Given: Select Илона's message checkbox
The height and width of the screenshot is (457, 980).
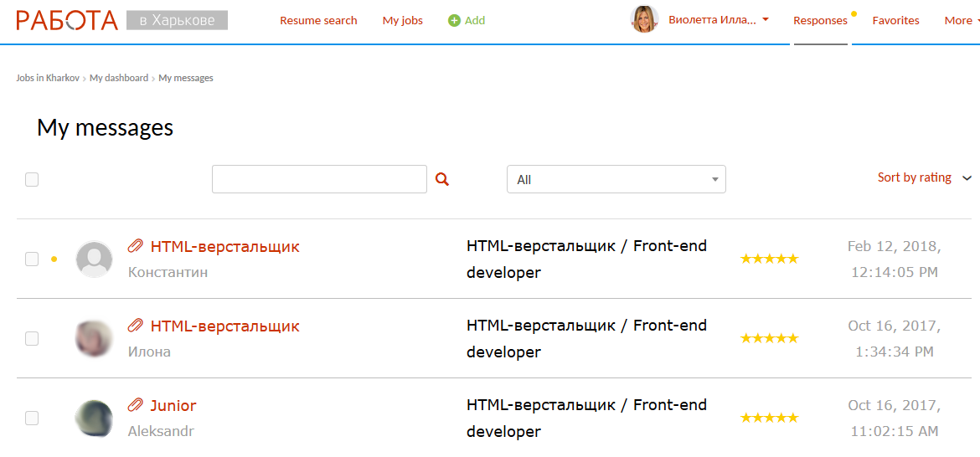Looking at the screenshot, I should point(32,339).
